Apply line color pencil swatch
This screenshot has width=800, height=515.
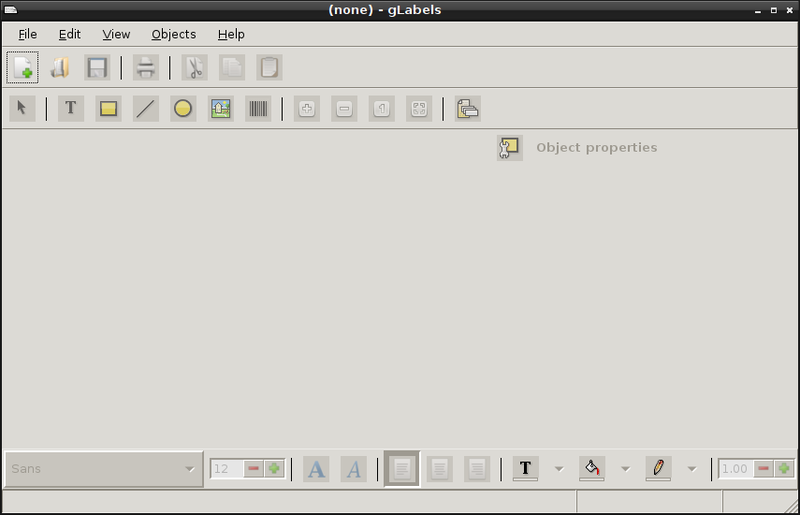point(658,469)
